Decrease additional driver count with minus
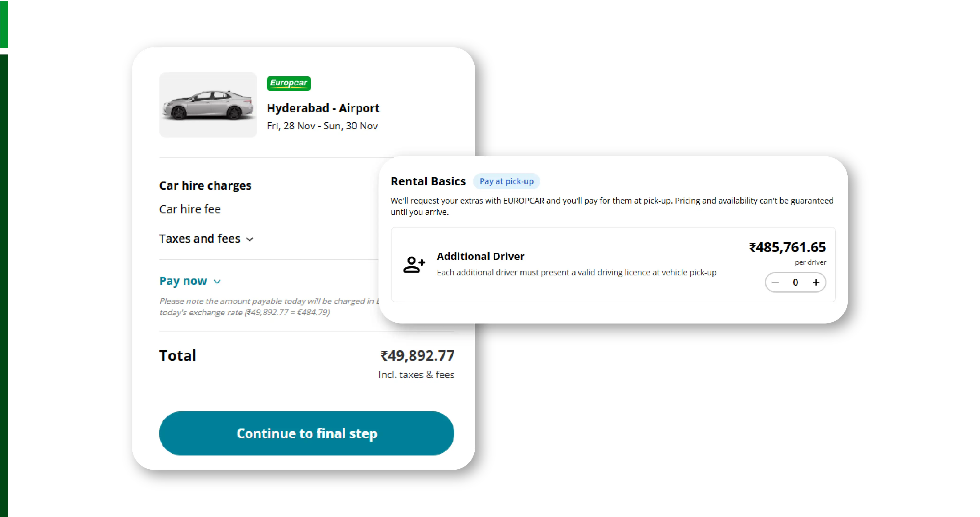The image size is (980, 517). pyautogui.click(x=775, y=282)
